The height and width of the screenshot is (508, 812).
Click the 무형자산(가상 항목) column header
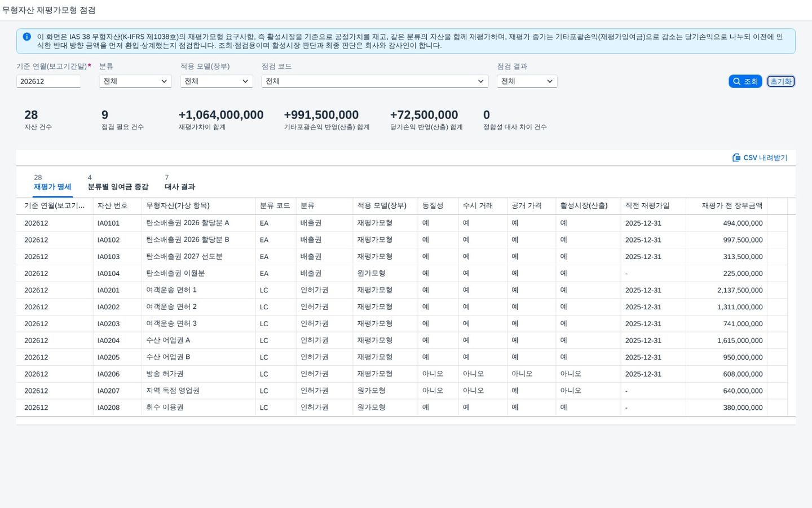tap(198, 206)
